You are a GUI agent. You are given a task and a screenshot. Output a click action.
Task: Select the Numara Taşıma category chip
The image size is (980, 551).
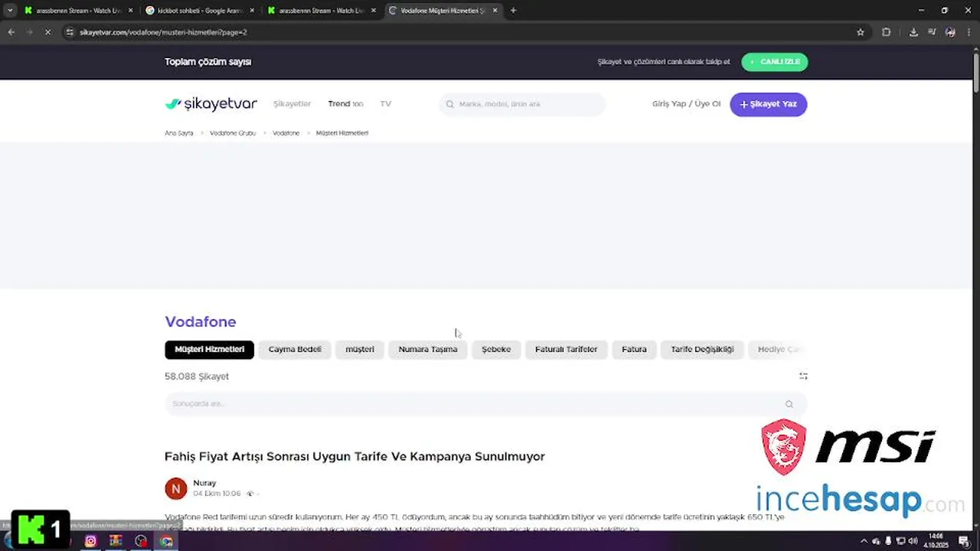[428, 349]
